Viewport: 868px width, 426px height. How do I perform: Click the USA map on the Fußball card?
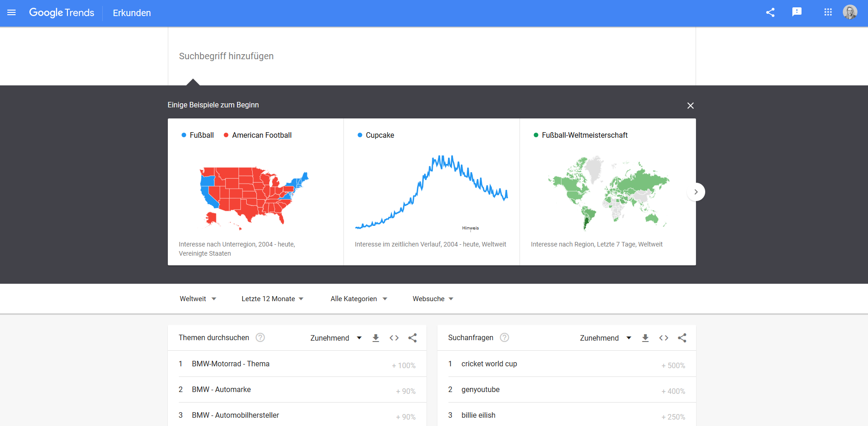pos(254,198)
